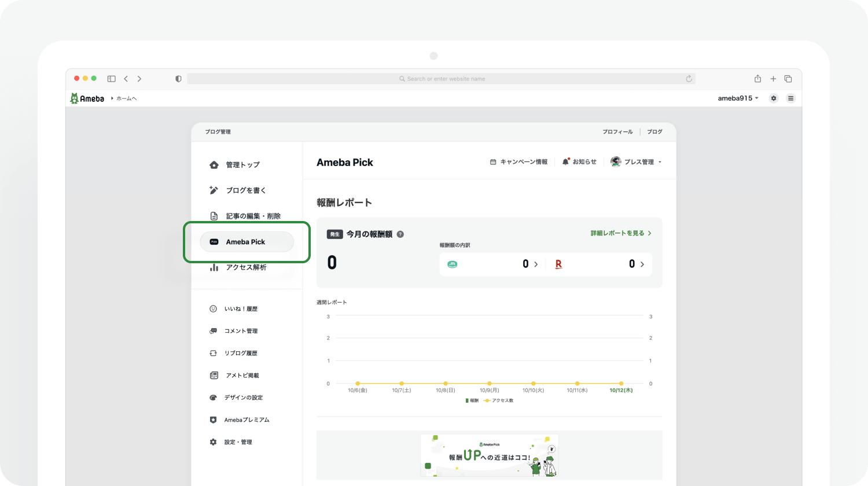Viewport: 868px width, 486px height.
Task: Select ブログを書く in sidebar
Action: (x=247, y=190)
